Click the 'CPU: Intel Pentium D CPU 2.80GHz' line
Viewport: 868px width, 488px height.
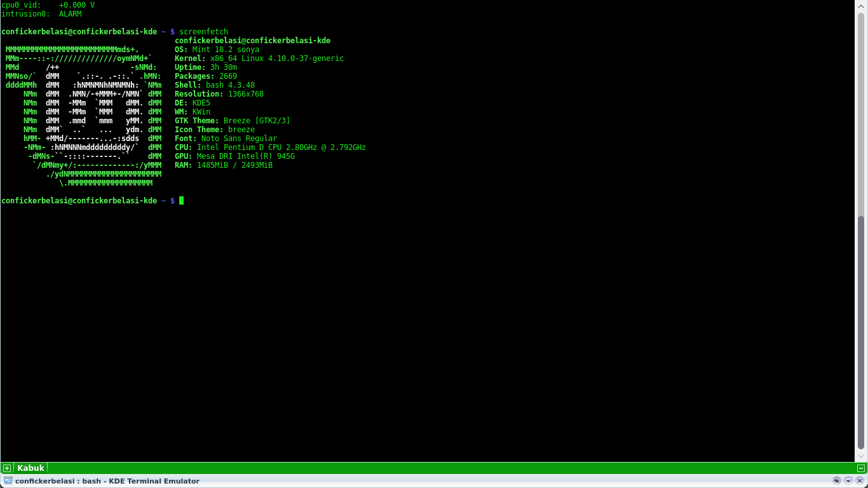pyautogui.click(x=270, y=147)
